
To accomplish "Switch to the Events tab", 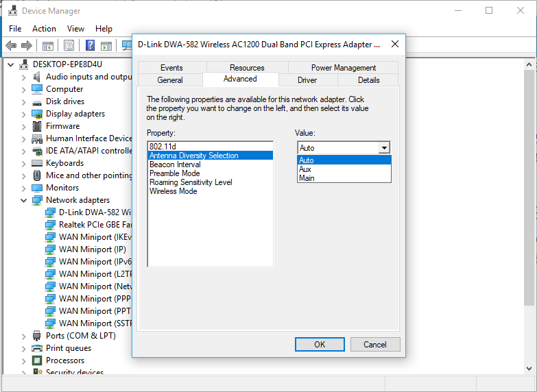I will coord(172,67).
